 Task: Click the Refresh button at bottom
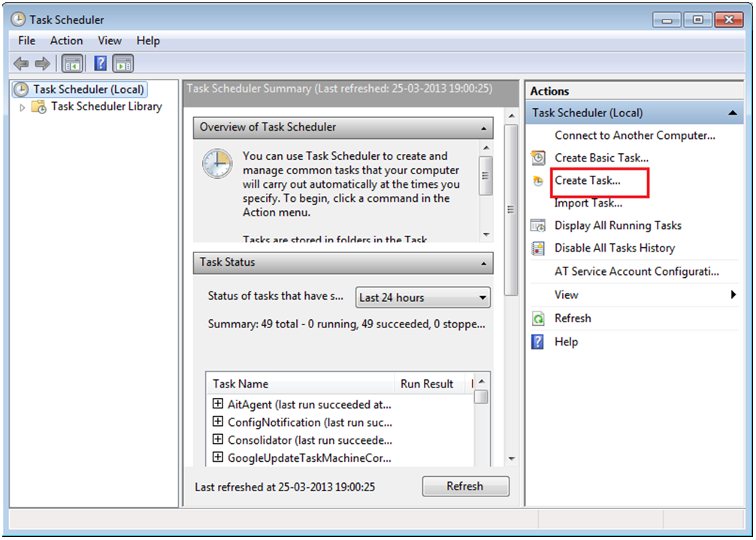point(465,486)
